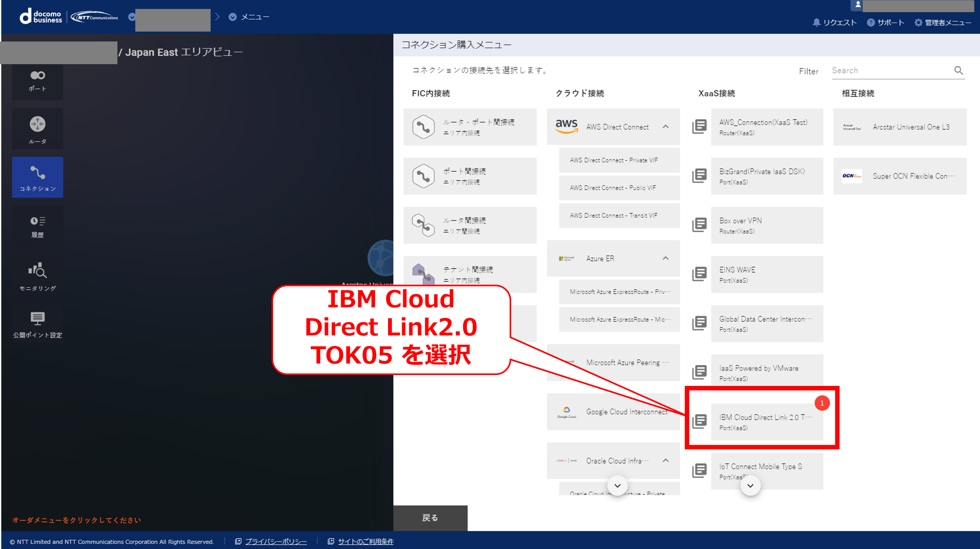Collapse the AWS Direct Connect group
Viewport: 980px width, 549px height.
click(x=665, y=127)
